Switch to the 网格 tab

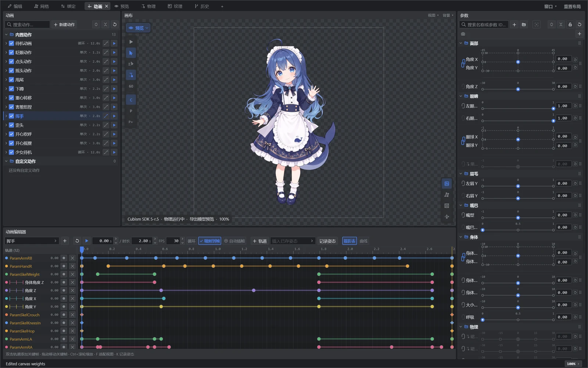[x=42, y=6]
